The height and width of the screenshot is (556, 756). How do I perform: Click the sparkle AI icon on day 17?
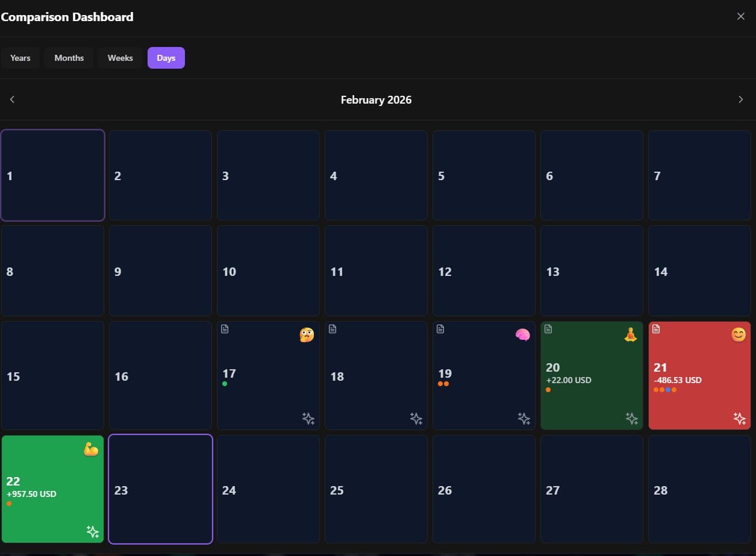(x=308, y=419)
